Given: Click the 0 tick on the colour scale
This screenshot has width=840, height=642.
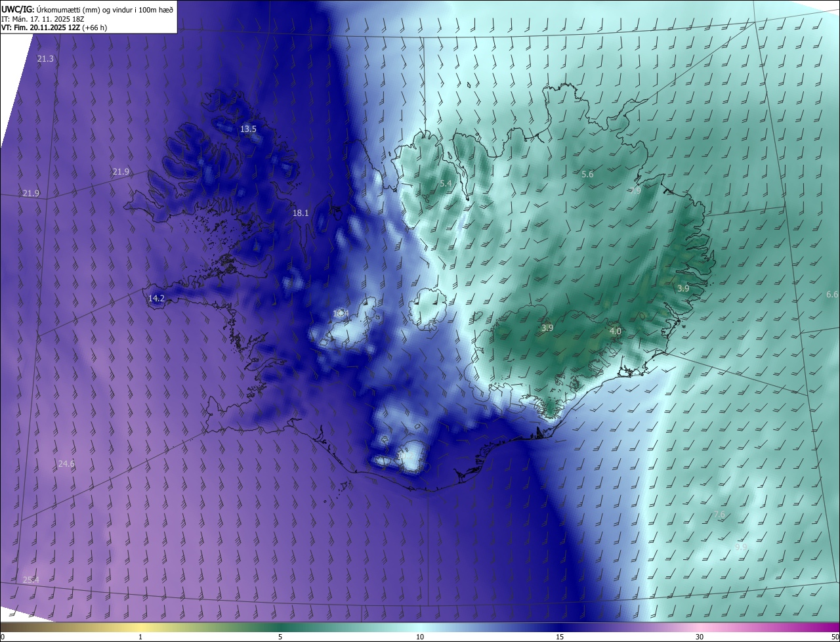Looking at the screenshot, I should [x=3, y=637].
